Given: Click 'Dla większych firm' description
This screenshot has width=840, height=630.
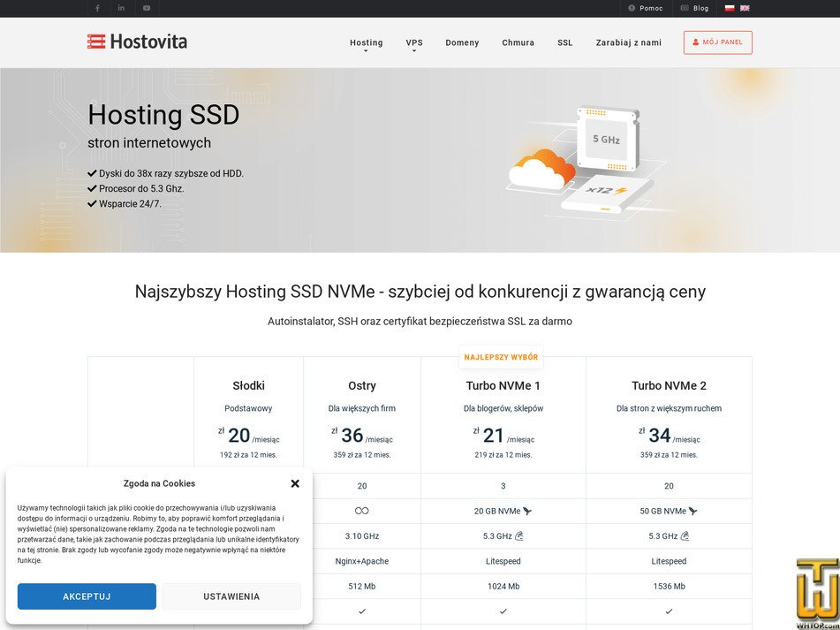Looking at the screenshot, I should click(362, 408).
